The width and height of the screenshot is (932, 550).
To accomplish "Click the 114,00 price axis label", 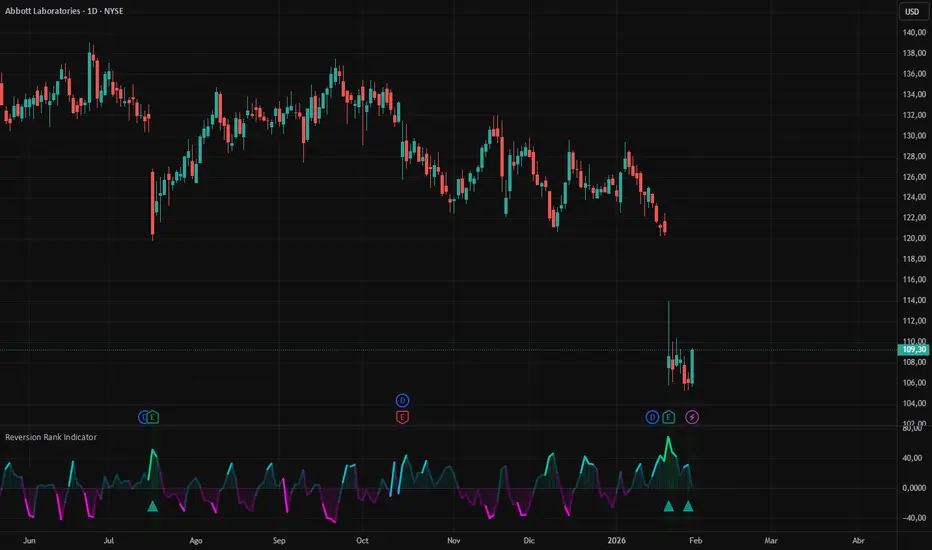I will pyautogui.click(x=914, y=300).
